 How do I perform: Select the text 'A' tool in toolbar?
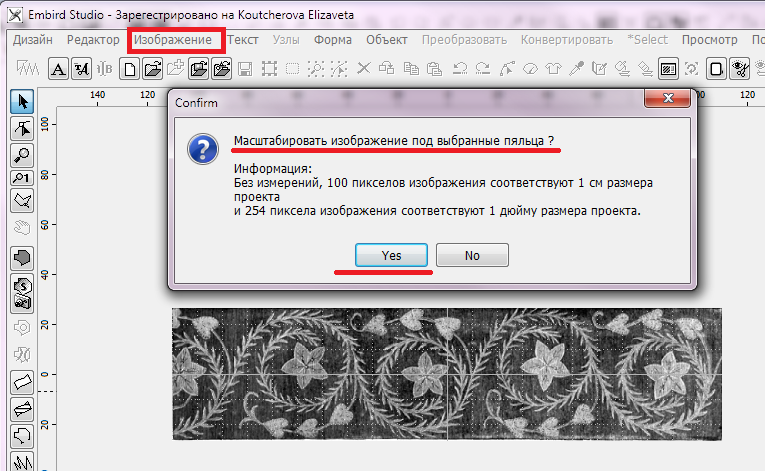[x=58, y=69]
